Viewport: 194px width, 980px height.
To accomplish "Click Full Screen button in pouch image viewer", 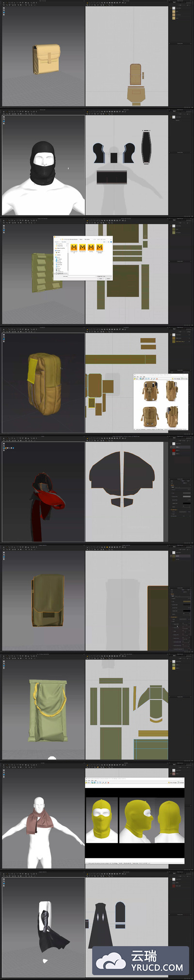I will pyautogui.click(x=185, y=378).
